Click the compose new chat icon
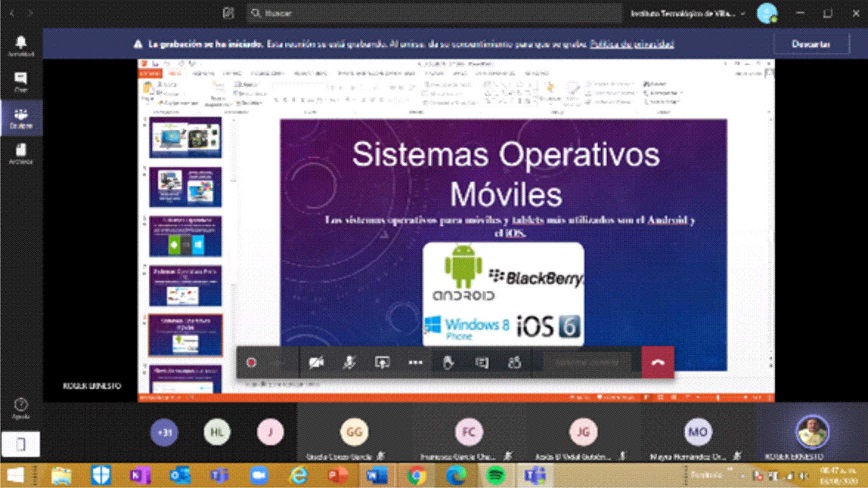 coord(228,13)
